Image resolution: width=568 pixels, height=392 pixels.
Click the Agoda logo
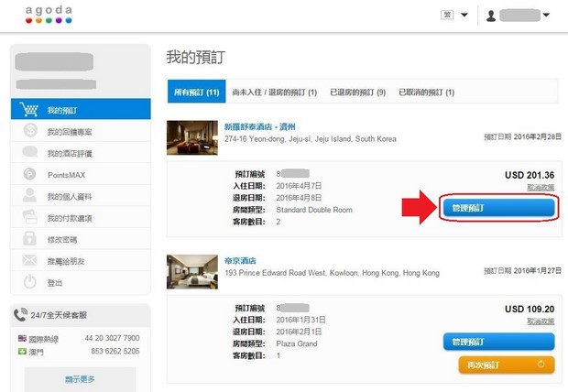click(x=49, y=15)
